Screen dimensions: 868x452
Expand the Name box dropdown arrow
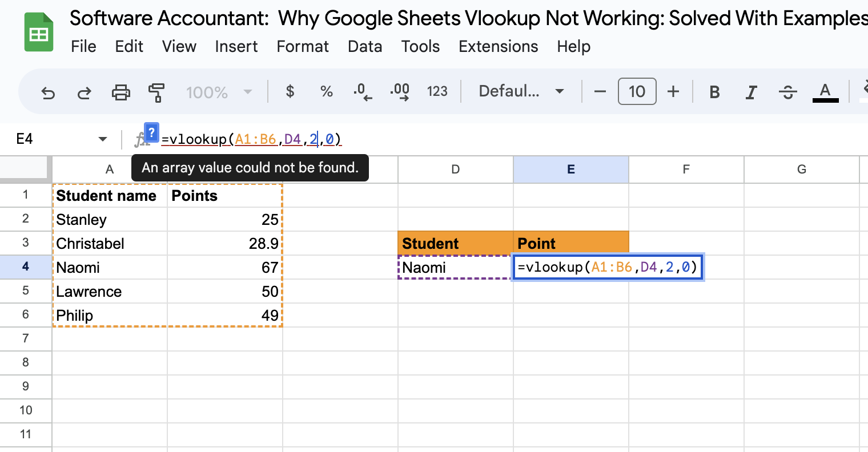[x=103, y=139]
